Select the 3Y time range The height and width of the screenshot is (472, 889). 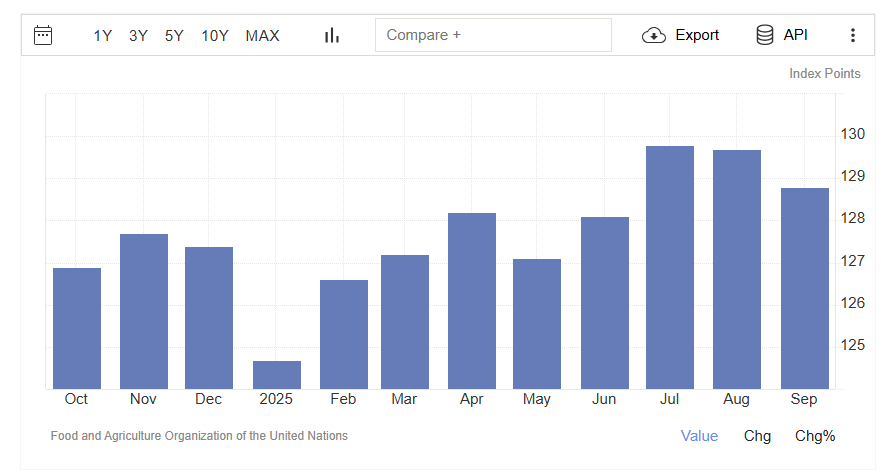[x=138, y=35]
